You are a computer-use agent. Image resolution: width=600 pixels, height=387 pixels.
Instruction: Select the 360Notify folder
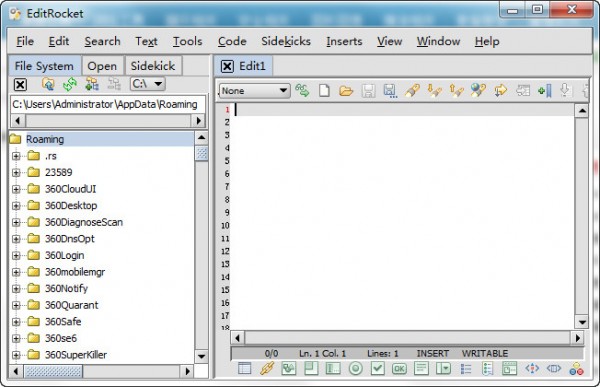coord(67,288)
